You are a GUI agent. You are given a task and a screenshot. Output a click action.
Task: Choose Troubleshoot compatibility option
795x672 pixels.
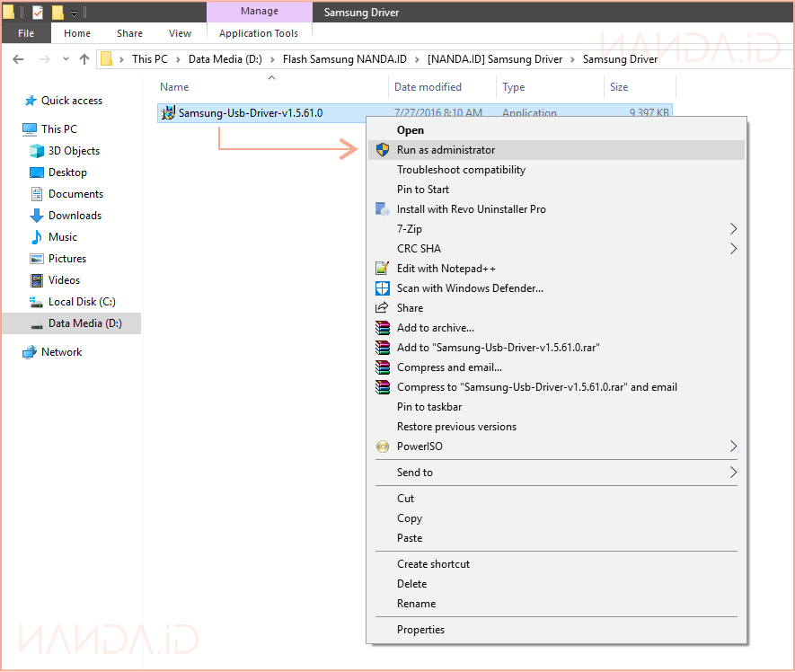pos(461,170)
